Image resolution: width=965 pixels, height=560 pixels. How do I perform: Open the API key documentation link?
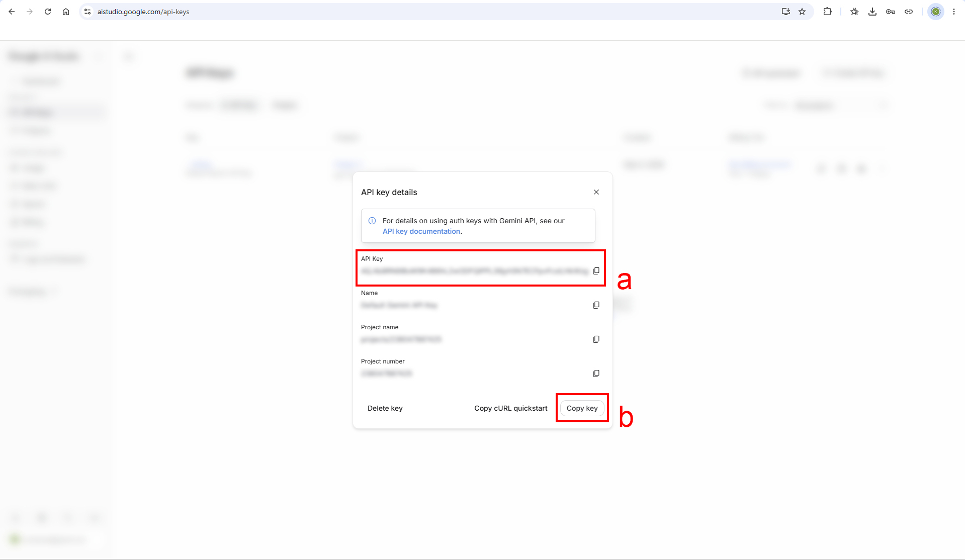[421, 231]
